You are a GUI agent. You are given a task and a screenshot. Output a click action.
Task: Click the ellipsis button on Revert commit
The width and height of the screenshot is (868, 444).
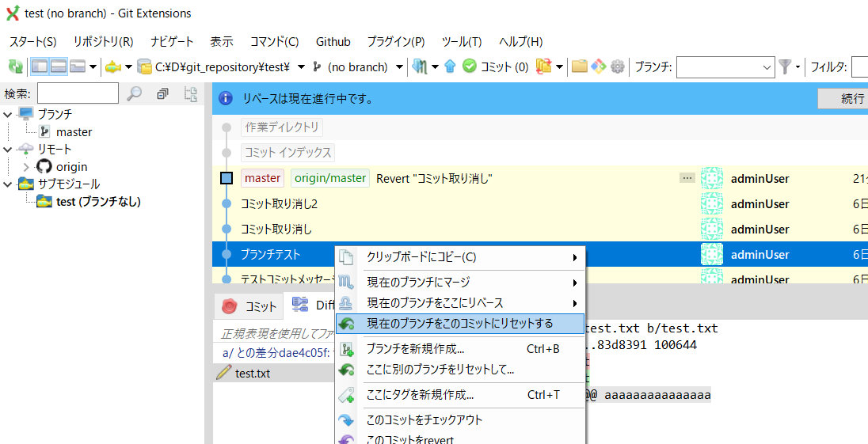(687, 177)
